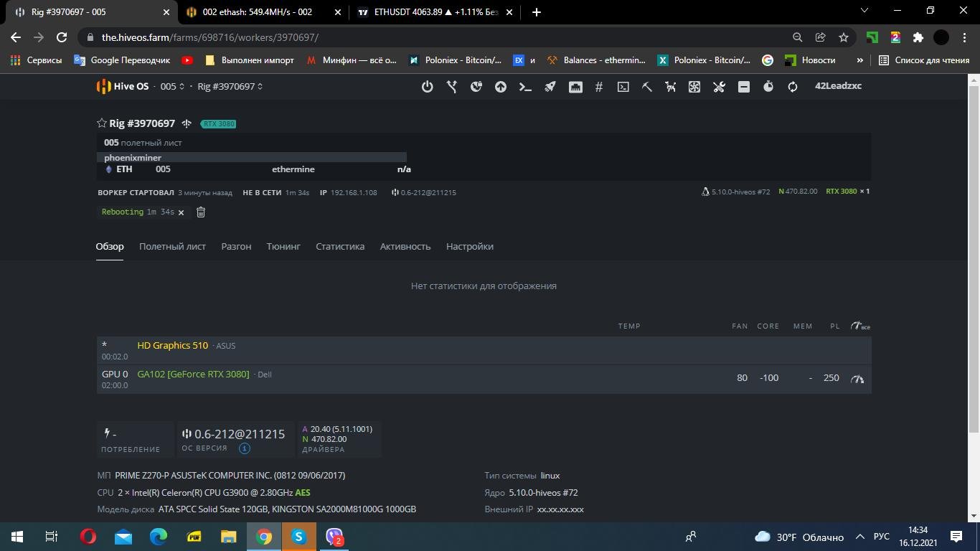
Task: Select the RTX 3080 tag near rig name
Action: tap(218, 123)
